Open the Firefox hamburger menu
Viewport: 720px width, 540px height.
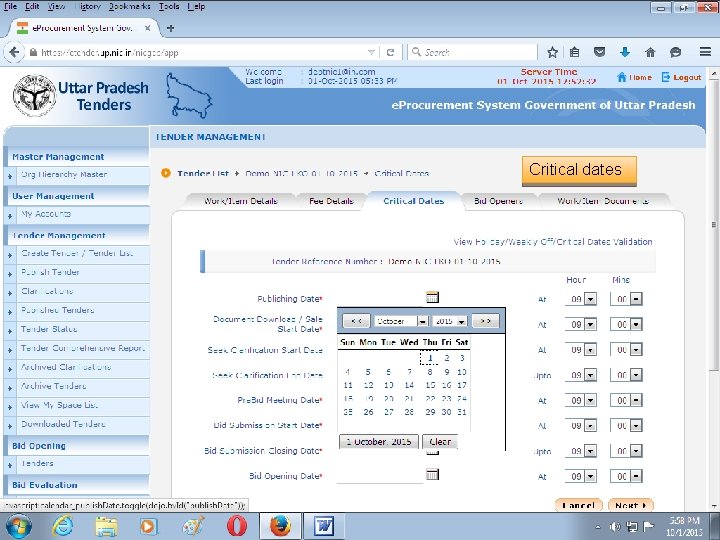705,52
